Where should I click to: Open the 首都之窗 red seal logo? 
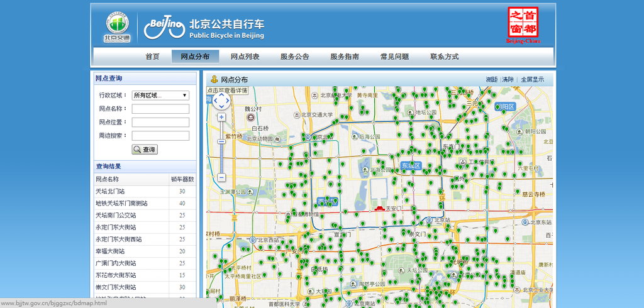pos(523,26)
